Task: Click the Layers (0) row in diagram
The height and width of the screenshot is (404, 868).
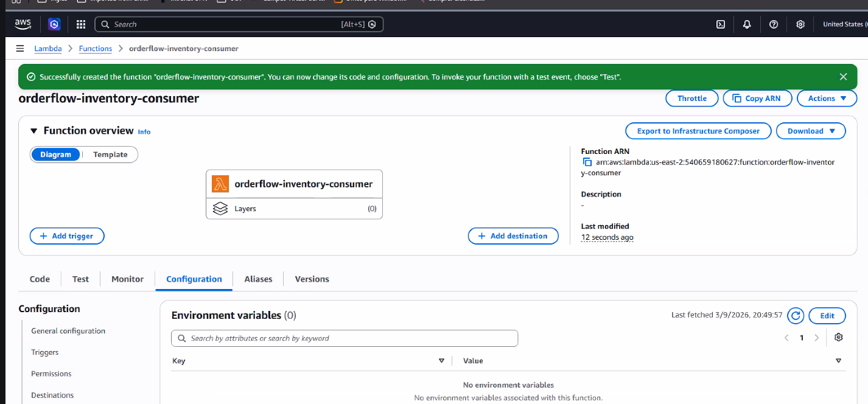Action: click(x=295, y=209)
